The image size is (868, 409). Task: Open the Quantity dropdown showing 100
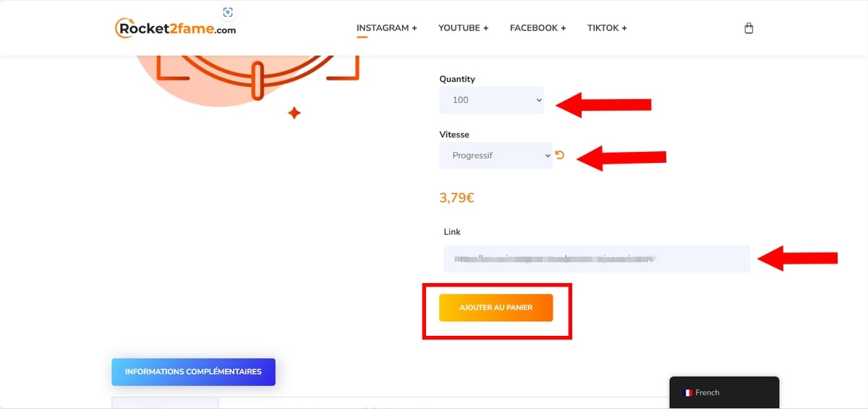coord(491,100)
